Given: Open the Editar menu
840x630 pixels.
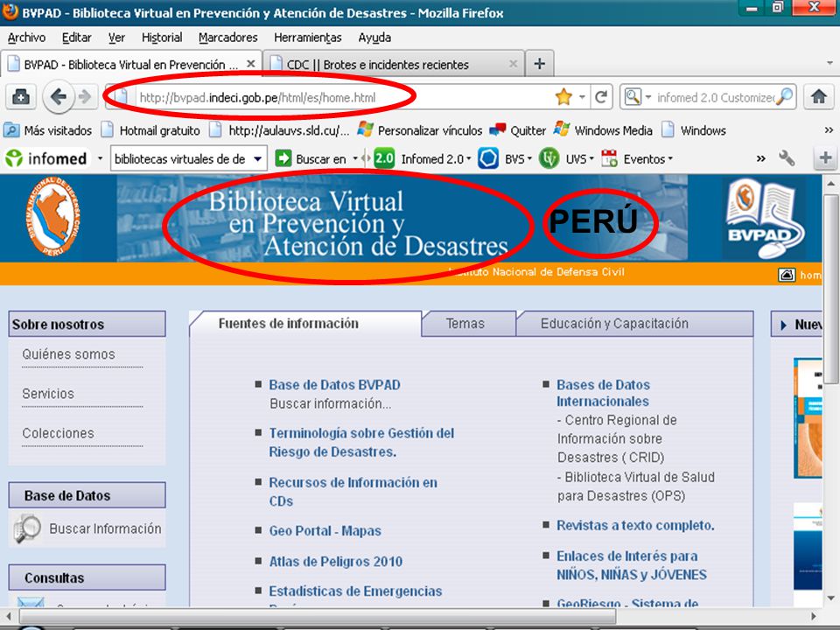Looking at the screenshot, I should point(77,38).
